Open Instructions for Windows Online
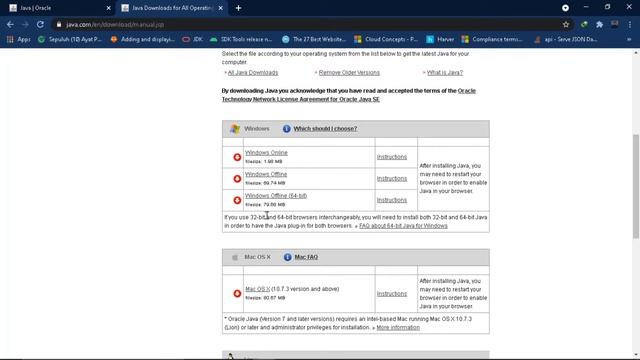Screen dimensions: 640x360 click(x=392, y=157)
